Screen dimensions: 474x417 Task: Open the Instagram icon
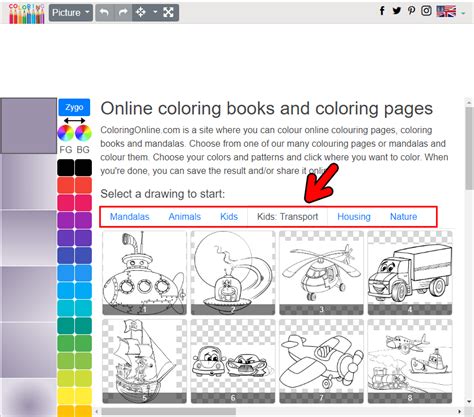[426, 11]
